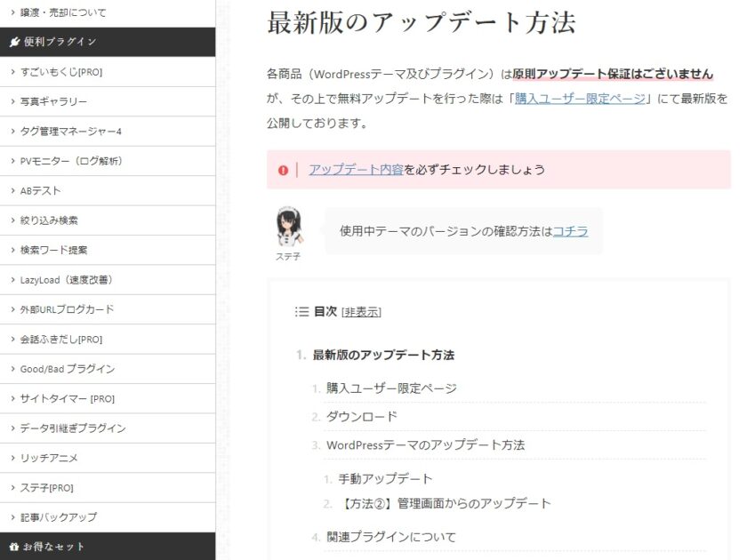Open 記事バックアップ sidebar item
Image resolution: width=747 pixels, height=560 pixels.
(x=108, y=517)
